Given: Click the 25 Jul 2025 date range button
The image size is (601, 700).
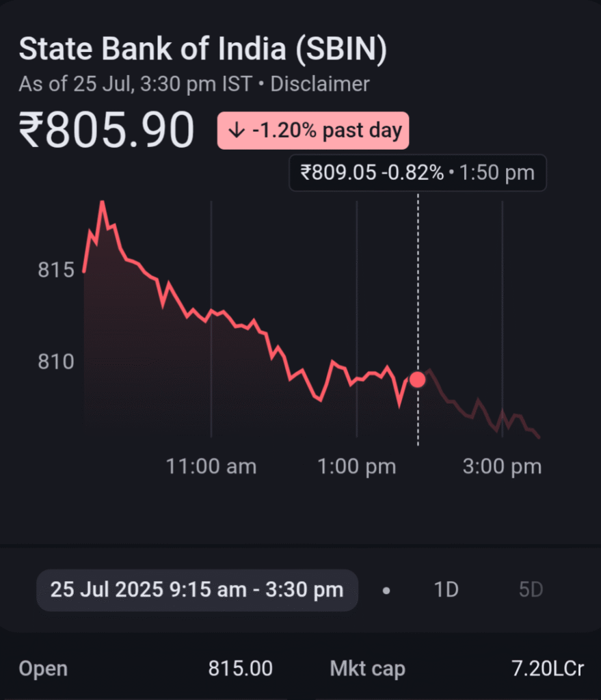Looking at the screenshot, I should [197, 590].
